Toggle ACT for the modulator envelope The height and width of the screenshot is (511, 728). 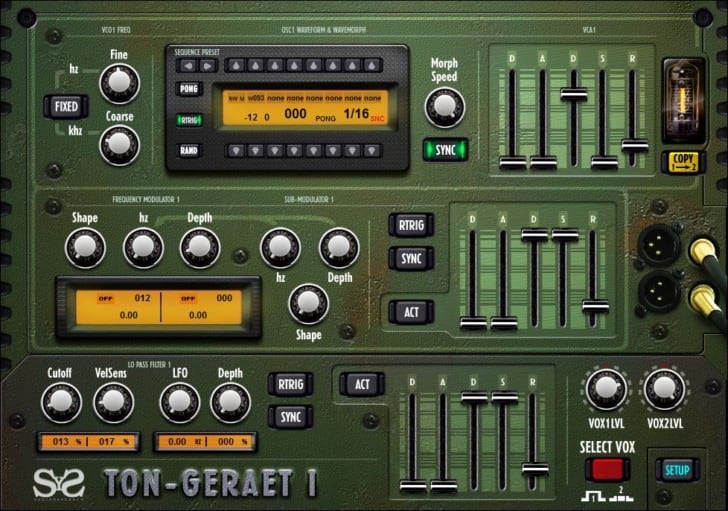[x=411, y=312]
